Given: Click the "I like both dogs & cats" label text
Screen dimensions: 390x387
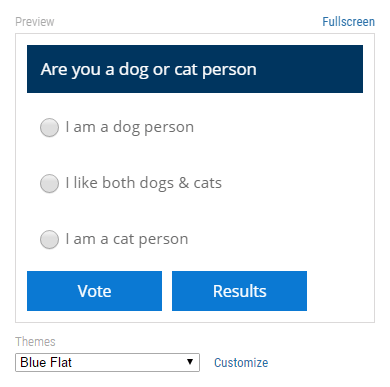Looking at the screenshot, I should pos(144,183).
